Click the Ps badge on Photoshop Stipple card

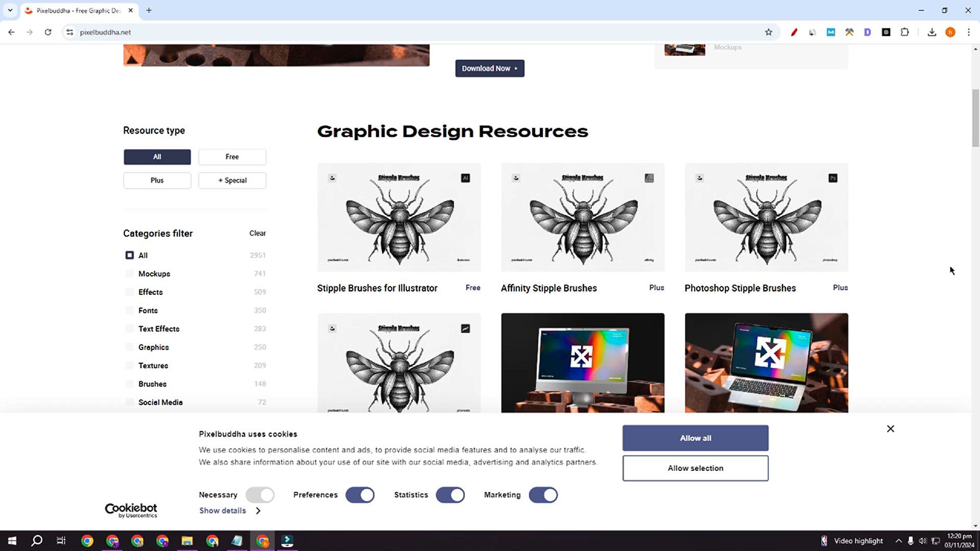coord(833,178)
